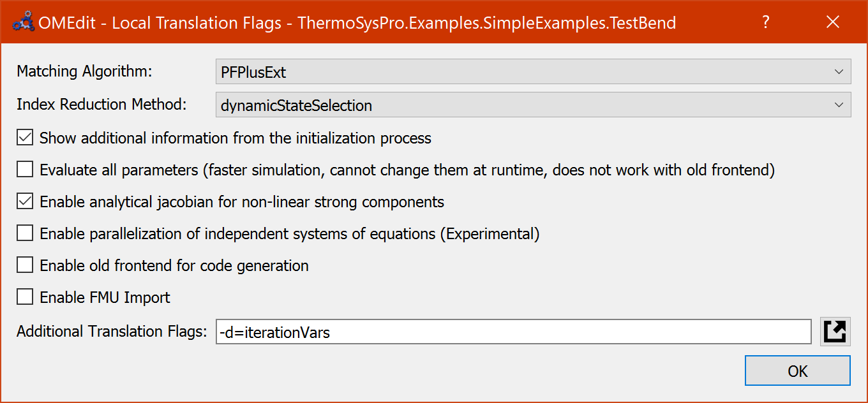Viewport: 868px width, 403px height.
Task: Close the Local Translation Flags dialog
Action: 833,22
